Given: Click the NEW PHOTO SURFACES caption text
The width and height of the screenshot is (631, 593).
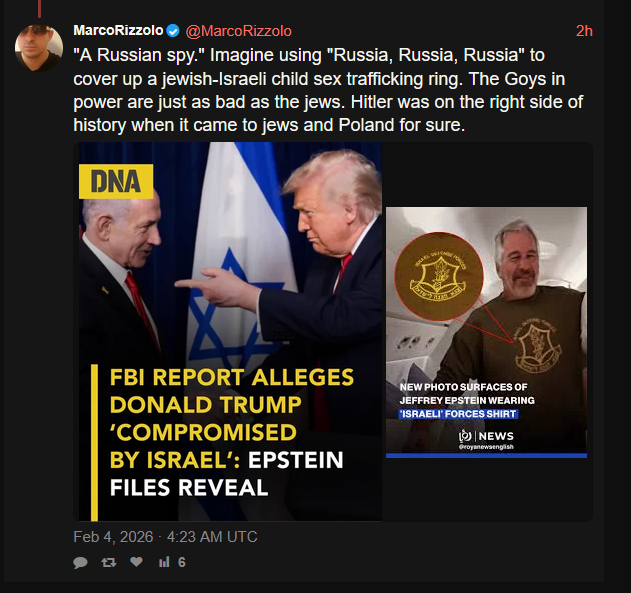Looking at the screenshot, I should [467, 400].
